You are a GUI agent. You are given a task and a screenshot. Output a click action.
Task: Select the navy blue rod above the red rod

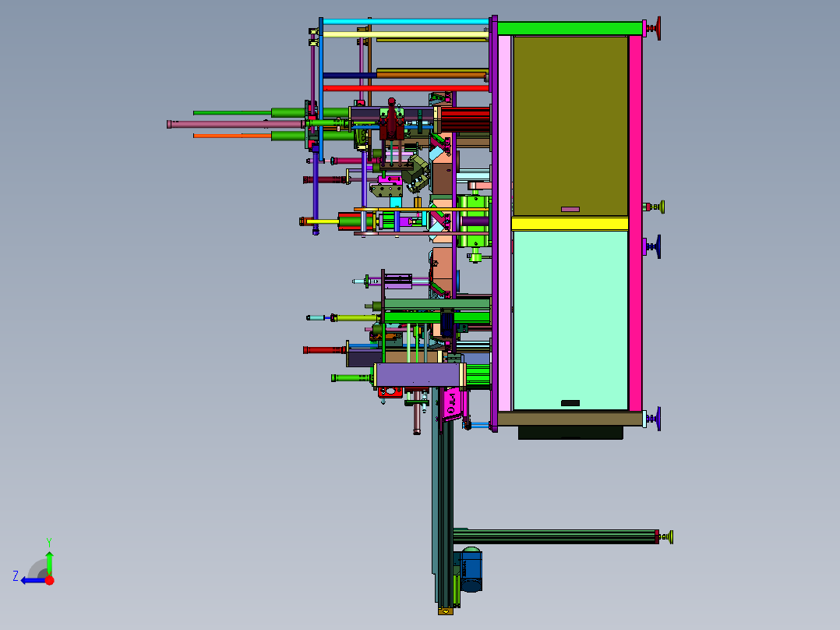click(350, 76)
